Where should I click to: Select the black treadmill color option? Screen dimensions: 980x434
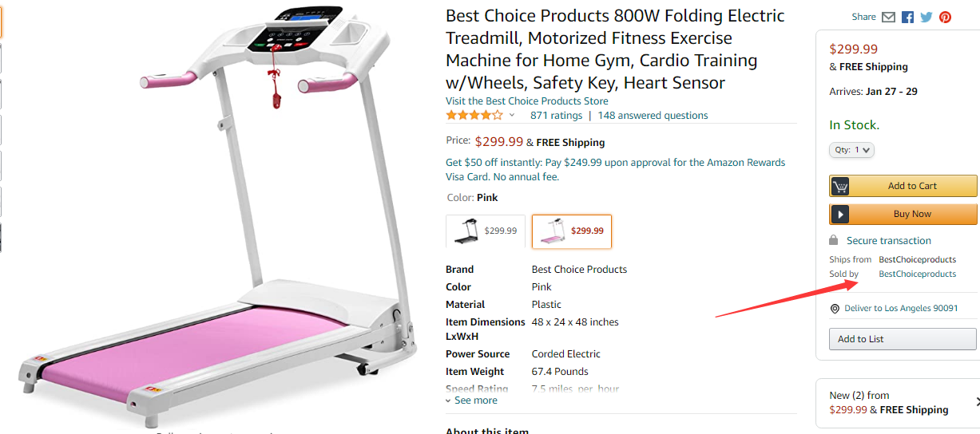(x=486, y=231)
